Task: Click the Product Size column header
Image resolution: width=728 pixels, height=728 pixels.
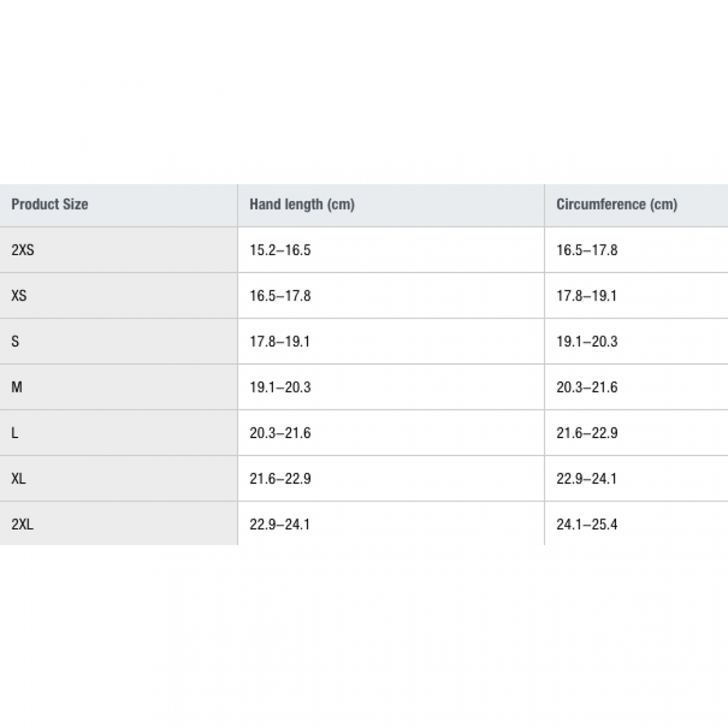Action: point(50,205)
